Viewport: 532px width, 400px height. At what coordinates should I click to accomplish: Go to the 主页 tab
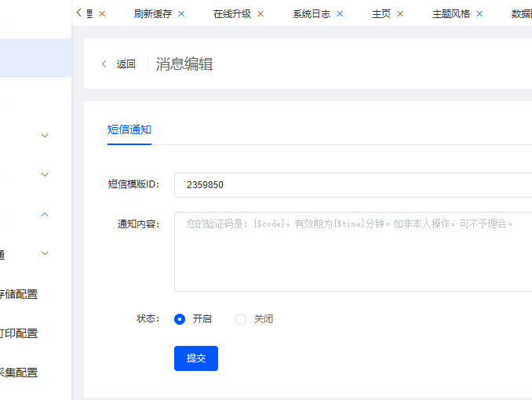pyautogui.click(x=381, y=14)
